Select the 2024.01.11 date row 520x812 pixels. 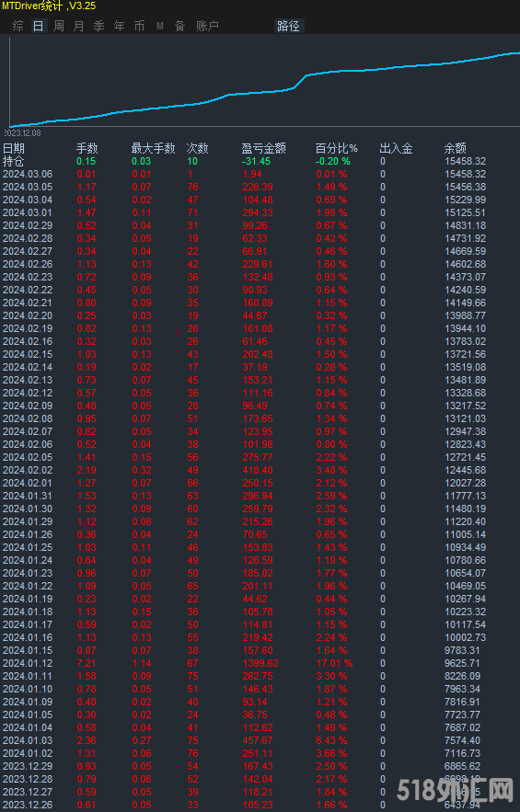click(x=28, y=676)
